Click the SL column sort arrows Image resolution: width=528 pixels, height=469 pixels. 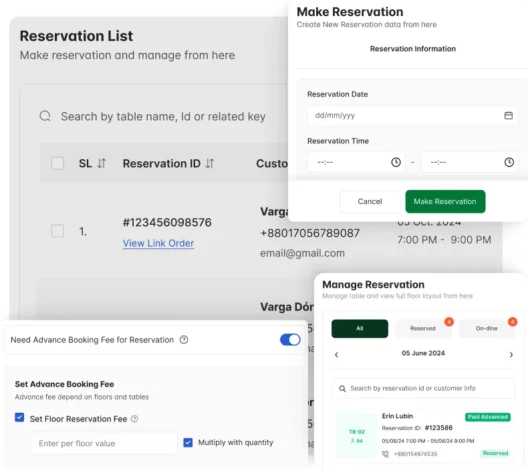click(102, 163)
